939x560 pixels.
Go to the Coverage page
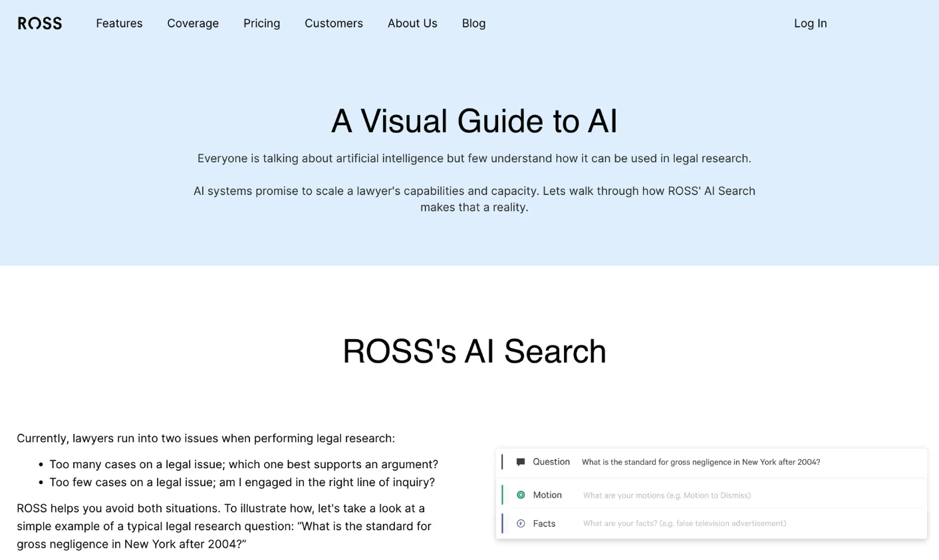(193, 23)
